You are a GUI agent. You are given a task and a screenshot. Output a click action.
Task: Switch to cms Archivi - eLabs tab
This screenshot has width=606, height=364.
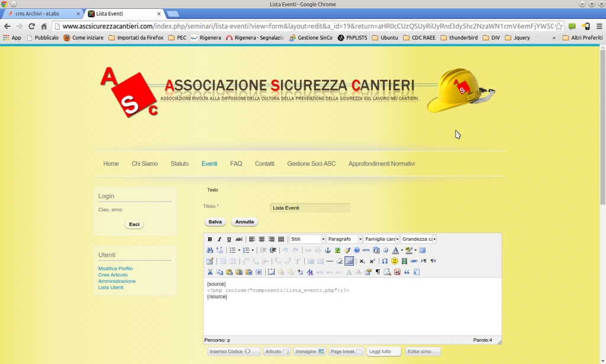[43, 14]
